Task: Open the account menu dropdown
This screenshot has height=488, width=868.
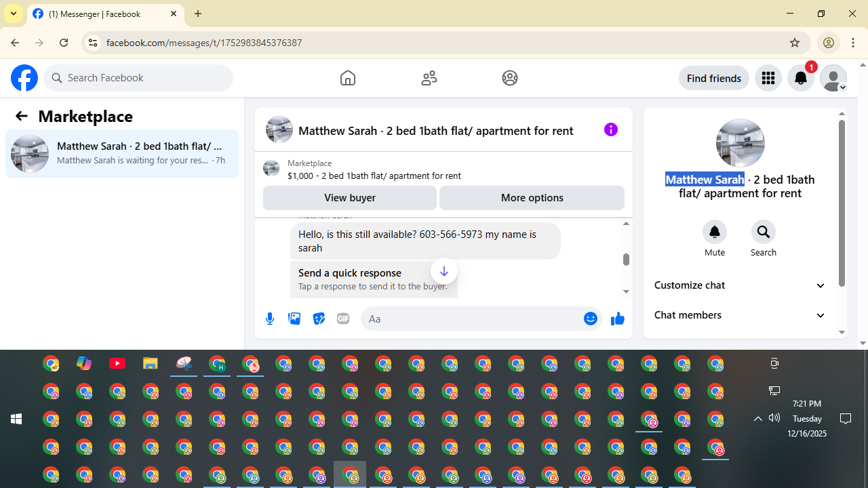Action: coord(833,78)
